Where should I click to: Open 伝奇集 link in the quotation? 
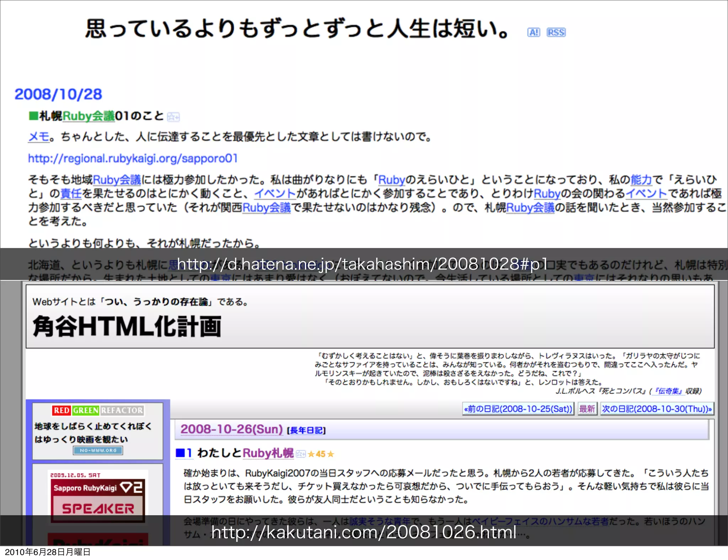668,391
